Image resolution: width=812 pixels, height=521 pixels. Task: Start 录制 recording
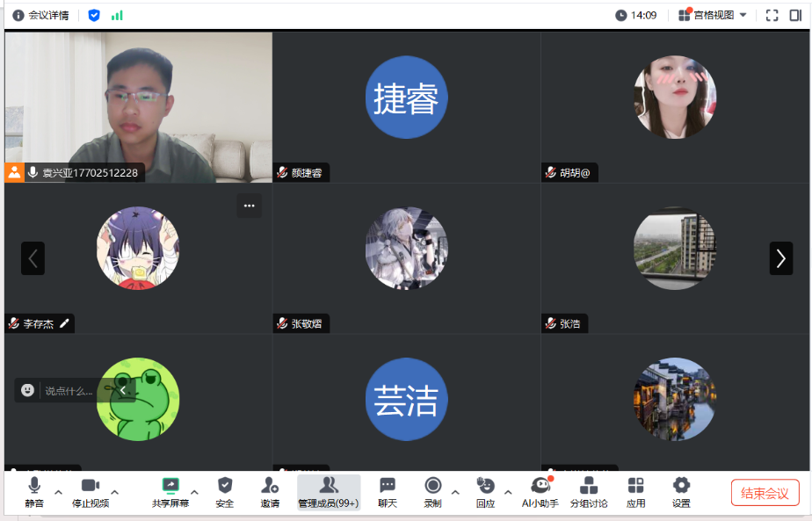coord(432,486)
